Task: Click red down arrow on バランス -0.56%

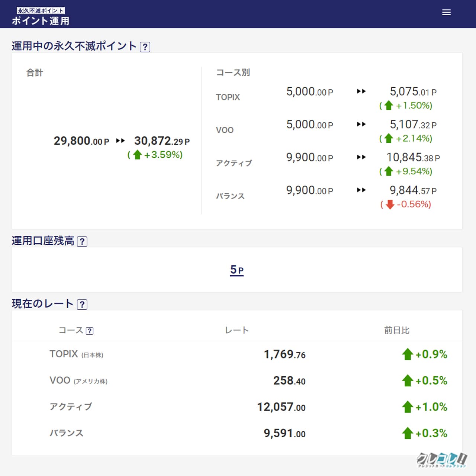Action: tap(390, 205)
